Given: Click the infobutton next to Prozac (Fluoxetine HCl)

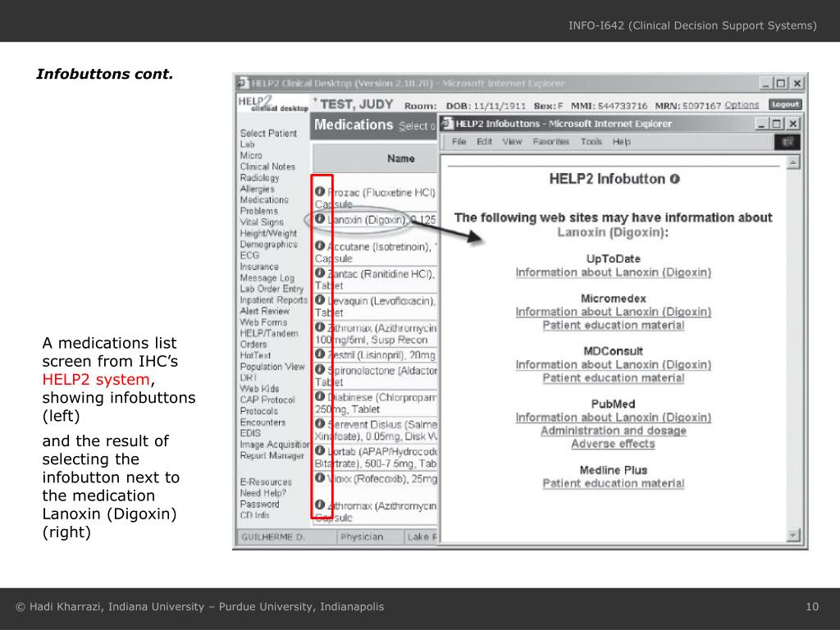Looking at the screenshot, I should [320, 191].
